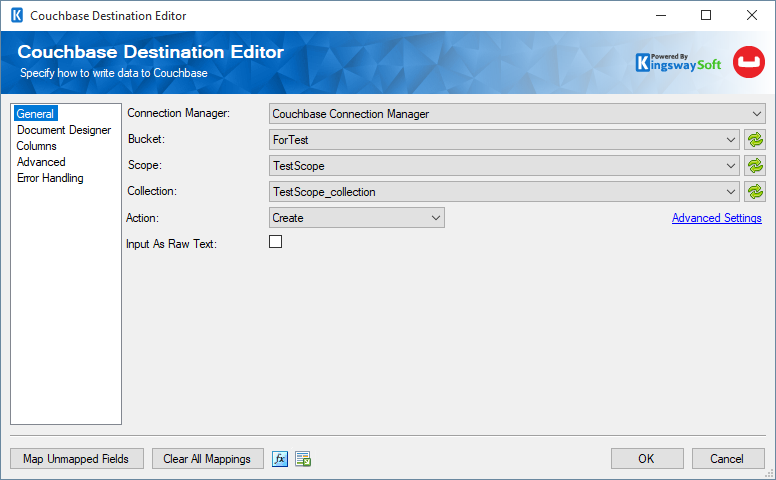Click Map Unmapped Fields button
776x480 pixels.
77,459
